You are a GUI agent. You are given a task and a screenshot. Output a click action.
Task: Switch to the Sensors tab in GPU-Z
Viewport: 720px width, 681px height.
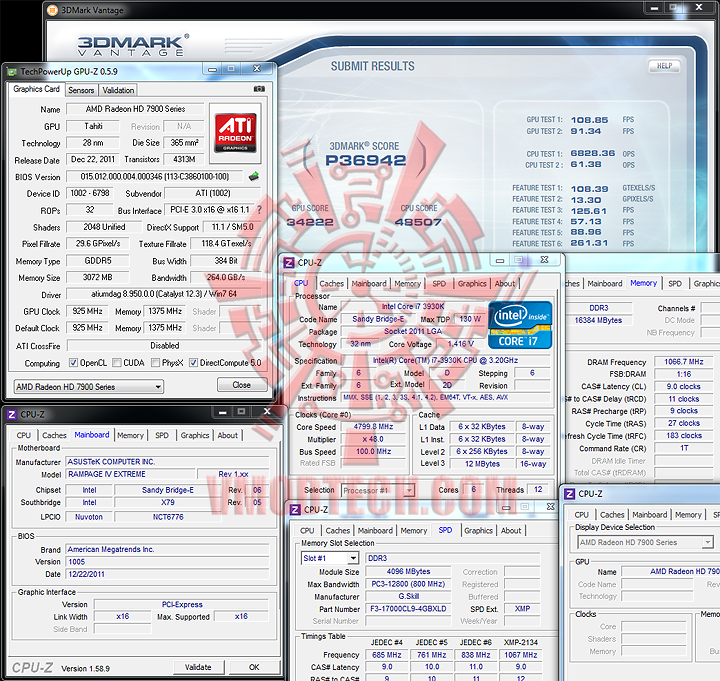pyautogui.click(x=81, y=90)
